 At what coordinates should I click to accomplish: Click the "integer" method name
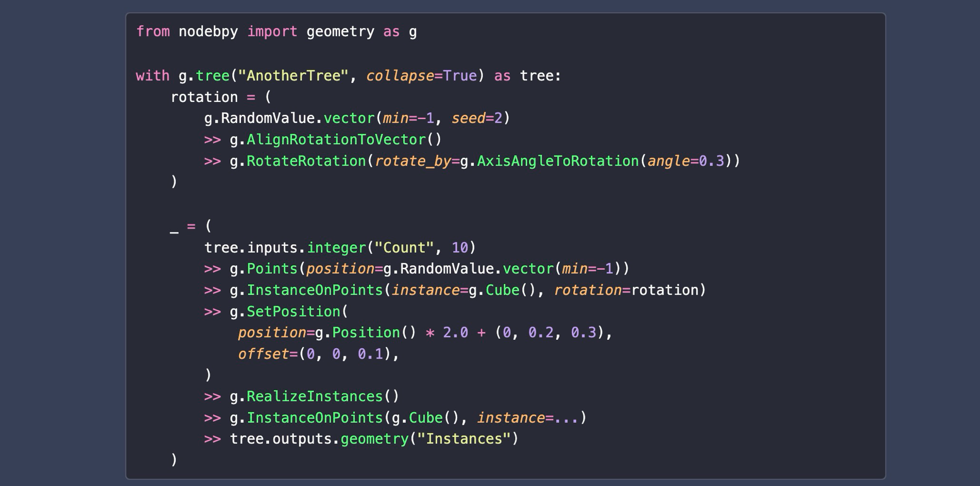[336, 248]
